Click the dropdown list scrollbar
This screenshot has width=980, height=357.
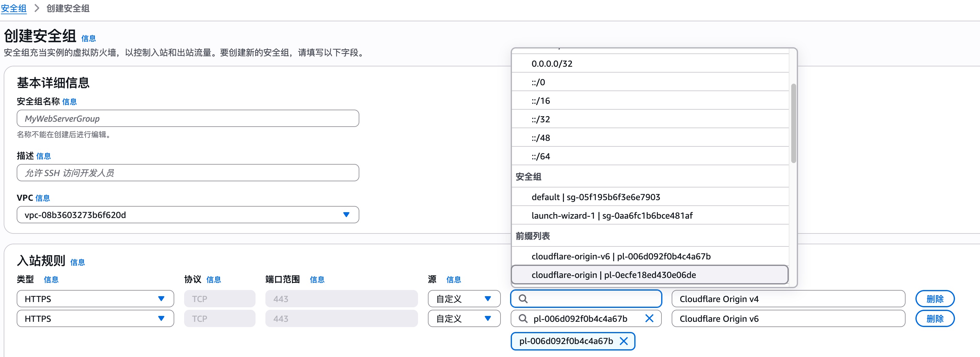point(793,123)
